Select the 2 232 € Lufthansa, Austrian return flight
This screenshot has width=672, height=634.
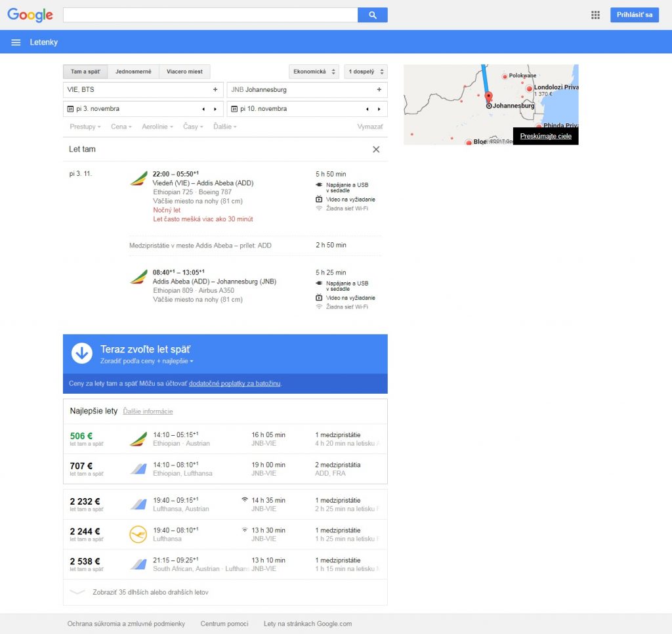(x=225, y=505)
